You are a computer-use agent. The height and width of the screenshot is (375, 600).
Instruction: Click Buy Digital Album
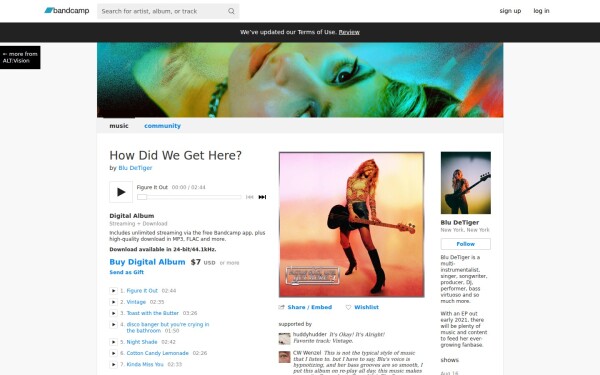pyautogui.click(x=147, y=262)
